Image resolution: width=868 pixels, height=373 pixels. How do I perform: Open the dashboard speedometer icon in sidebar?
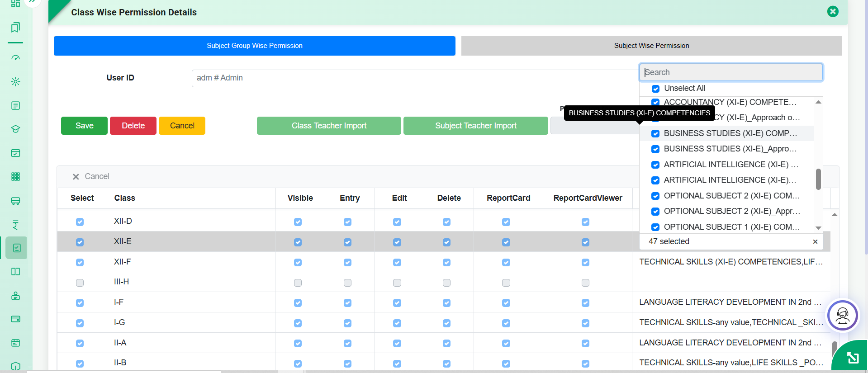[15, 58]
